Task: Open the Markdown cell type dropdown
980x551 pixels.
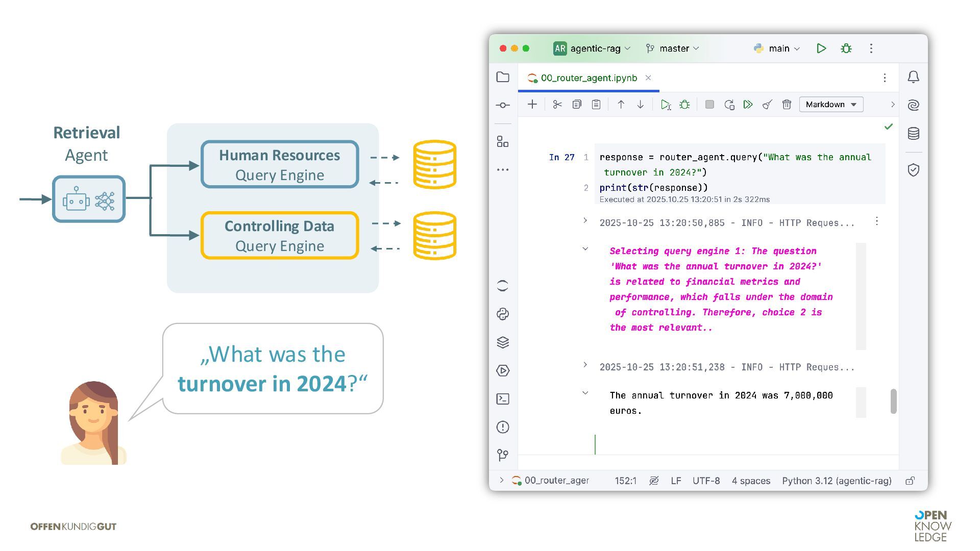Action: (830, 105)
